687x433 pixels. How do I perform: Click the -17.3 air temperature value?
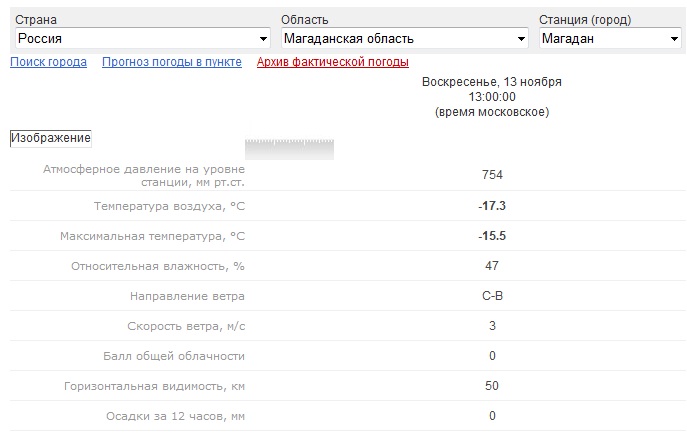(x=491, y=206)
